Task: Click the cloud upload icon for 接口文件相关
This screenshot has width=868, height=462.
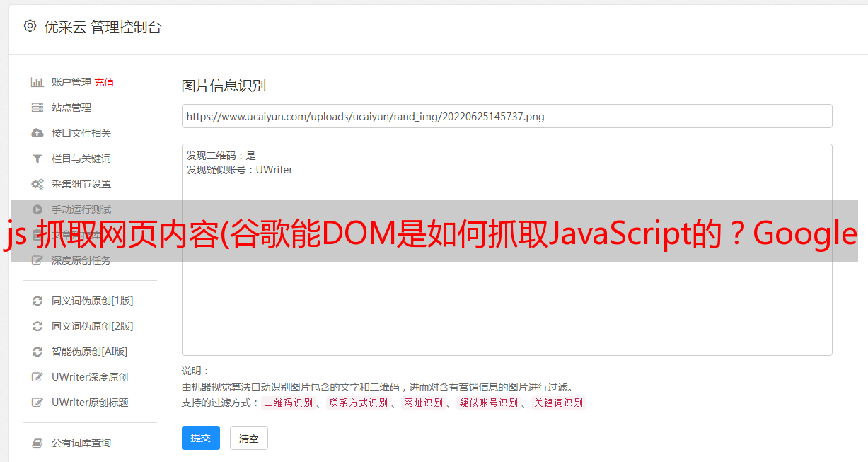Action: point(37,133)
